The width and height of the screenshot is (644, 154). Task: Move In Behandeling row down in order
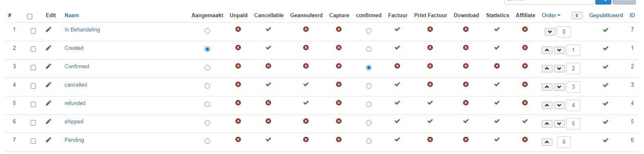pyautogui.click(x=550, y=32)
